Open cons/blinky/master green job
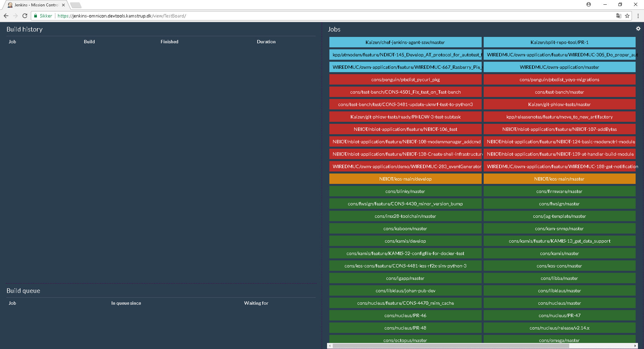 pos(405,191)
